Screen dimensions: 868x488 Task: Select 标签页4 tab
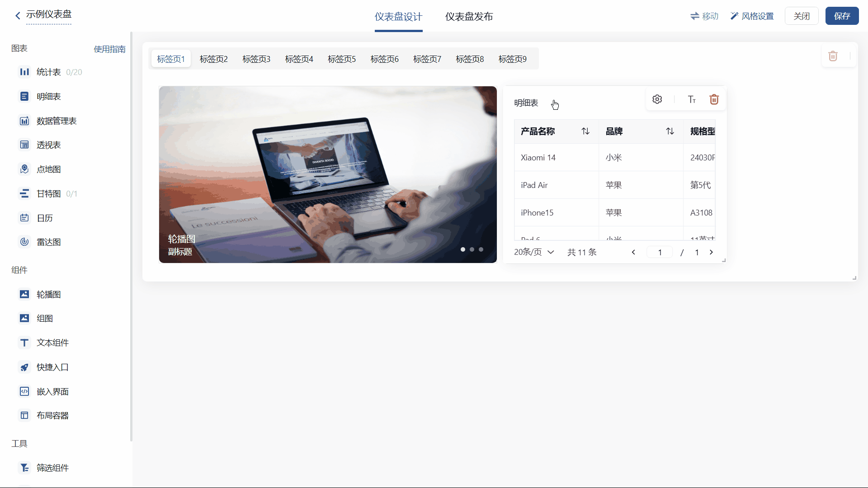[x=299, y=59]
